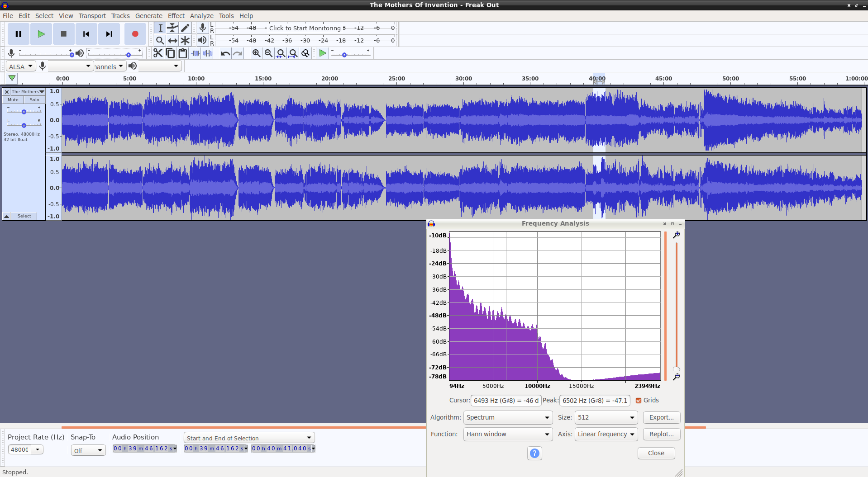Screen dimensions: 868x477
Task: Open the playback device dropdown
Action: 159,66
